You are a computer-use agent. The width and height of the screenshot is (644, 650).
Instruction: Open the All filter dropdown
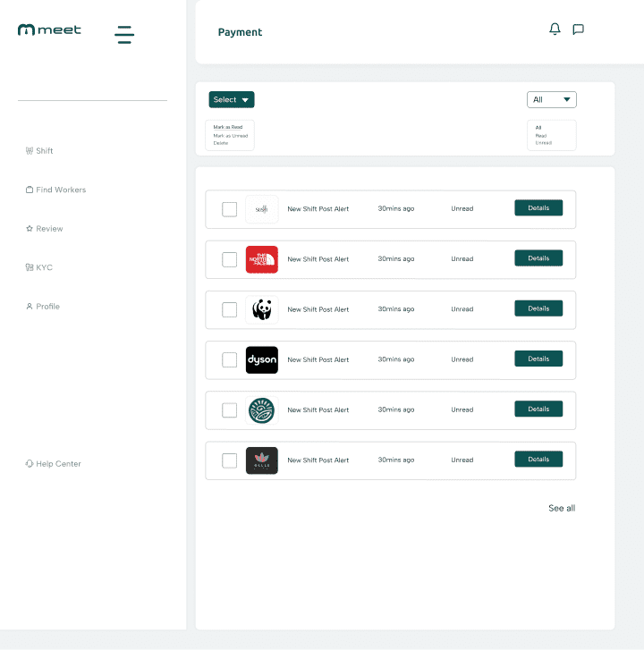pos(552,99)
